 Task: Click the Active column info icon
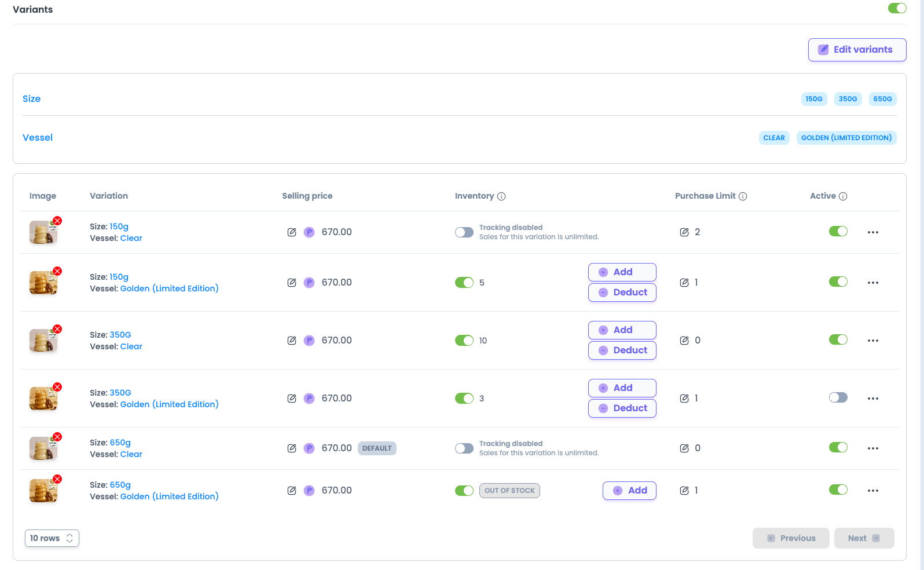843,196
